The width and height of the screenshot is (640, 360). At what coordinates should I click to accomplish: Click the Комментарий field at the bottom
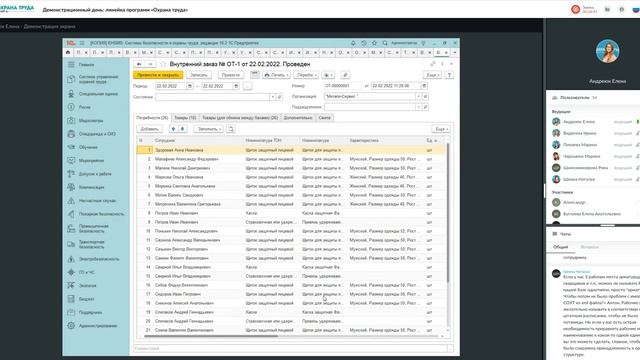(x=290, y=348)
